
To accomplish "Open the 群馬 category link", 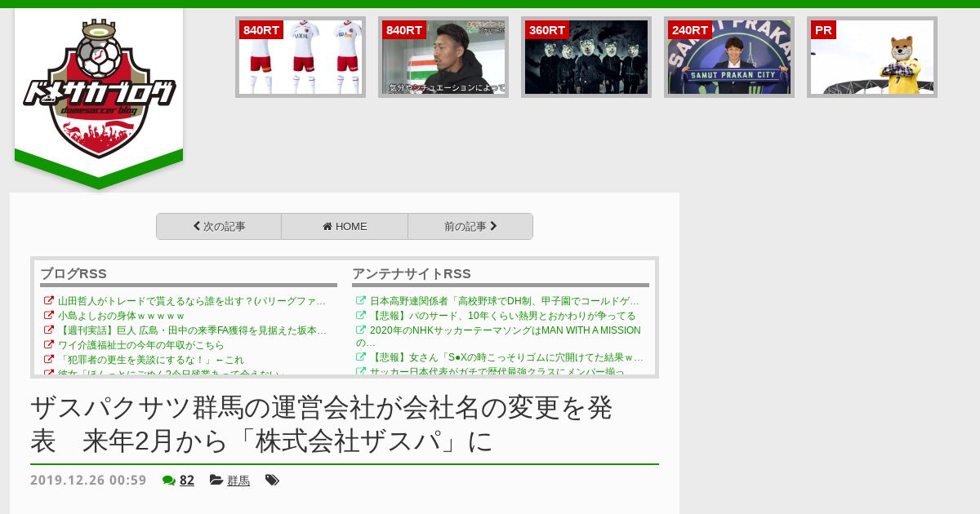I will pyautogui.click(x=238, y=481).
